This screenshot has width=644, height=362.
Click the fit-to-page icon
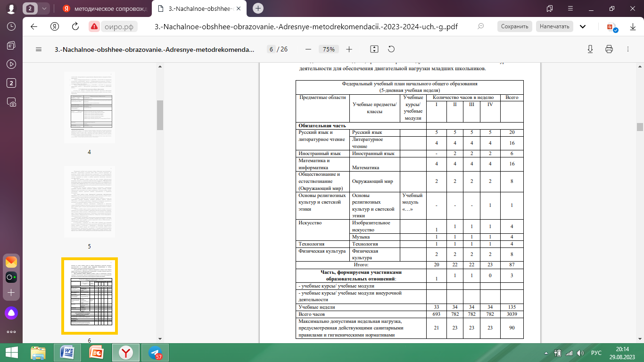tap(374, 49)
